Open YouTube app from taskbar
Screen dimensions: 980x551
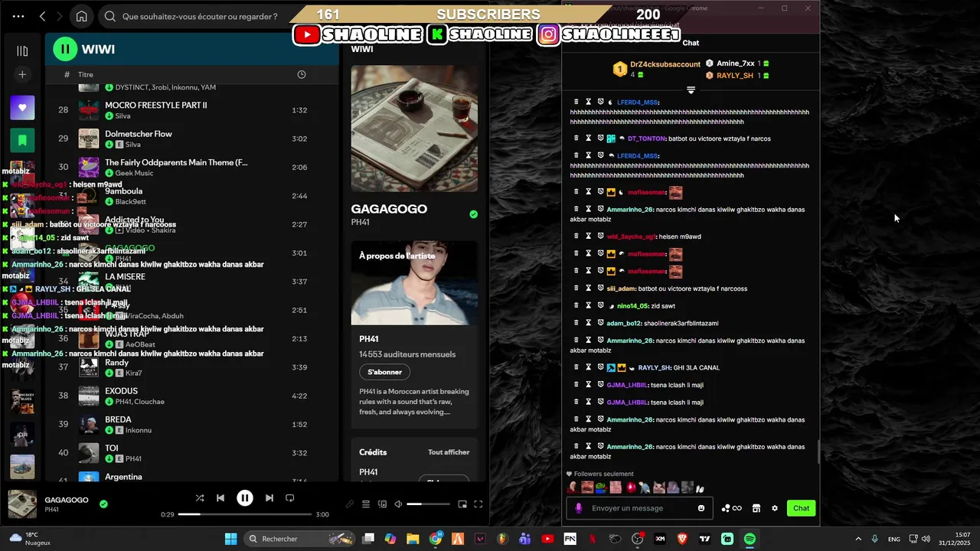click(x=547, y=539)
